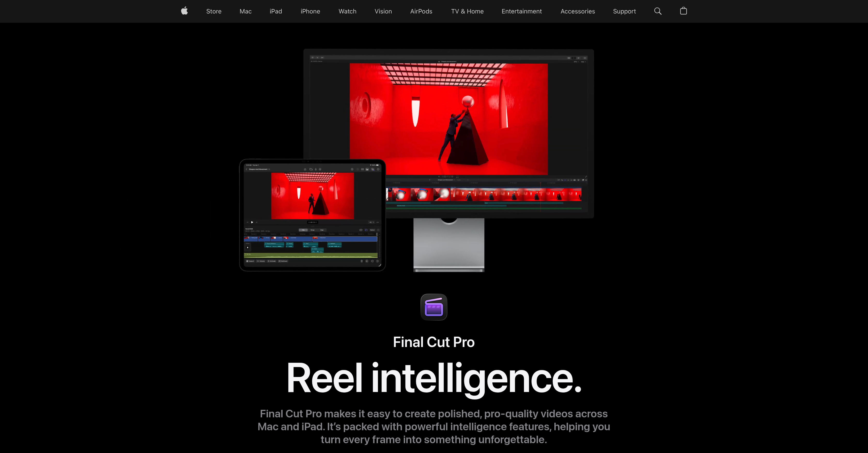Open the Entertainment link
868x453 pixels.
click(x=522, y=11)
